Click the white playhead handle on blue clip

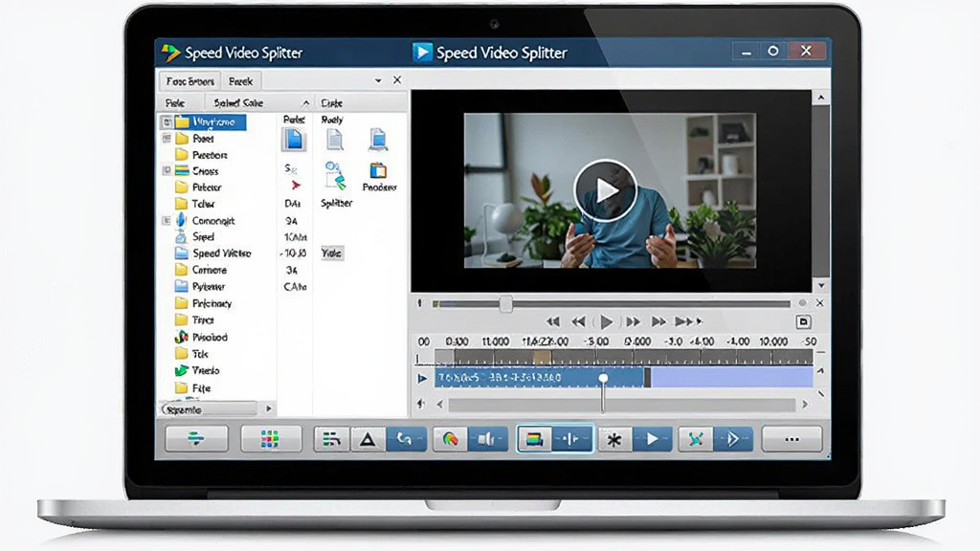603,379
